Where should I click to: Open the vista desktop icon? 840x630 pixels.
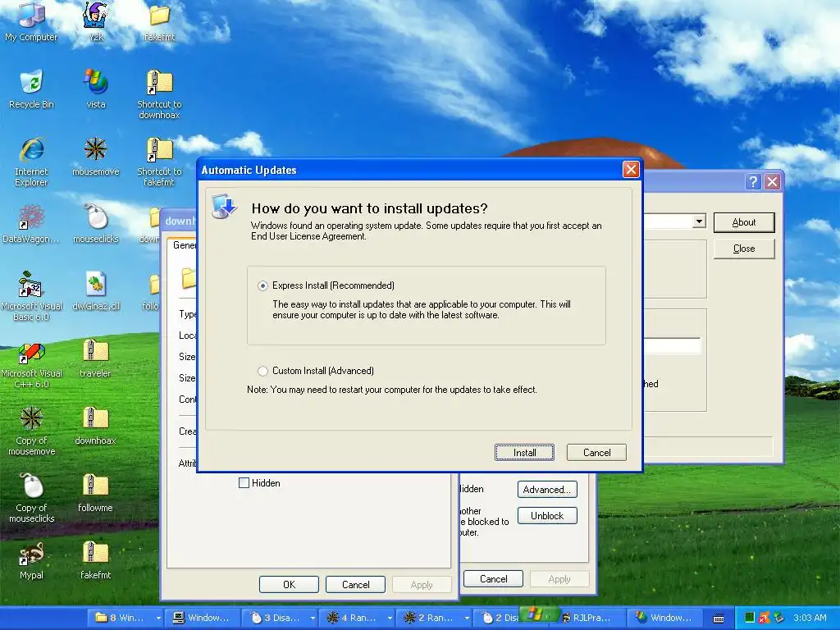pyautogui.click(x=95, y=89)
